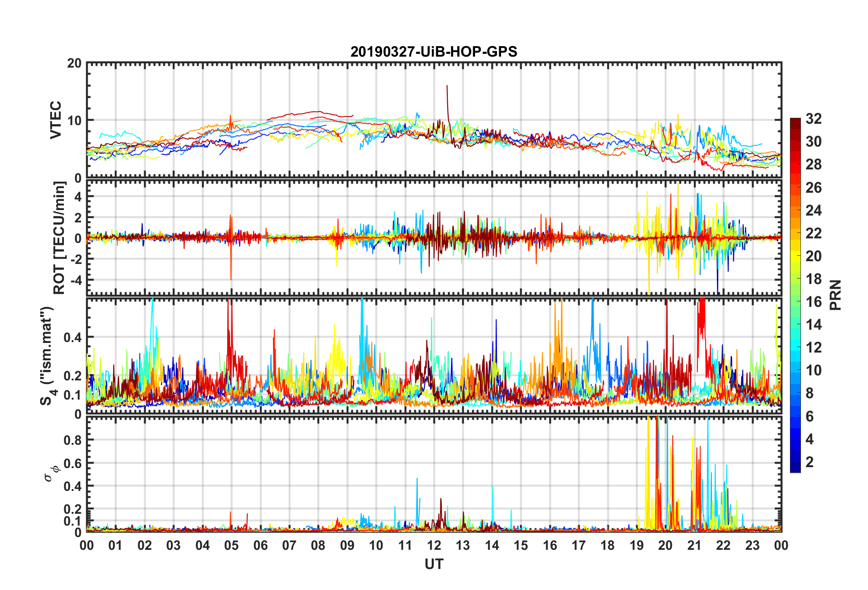Click the "ROT [TECU/min]" axis label

(59, 238)
